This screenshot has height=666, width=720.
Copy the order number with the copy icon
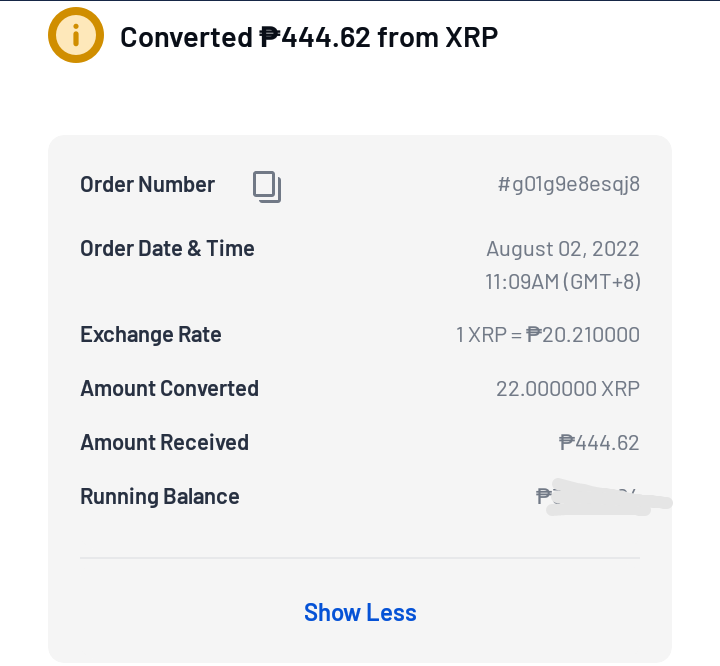[267, 187]
